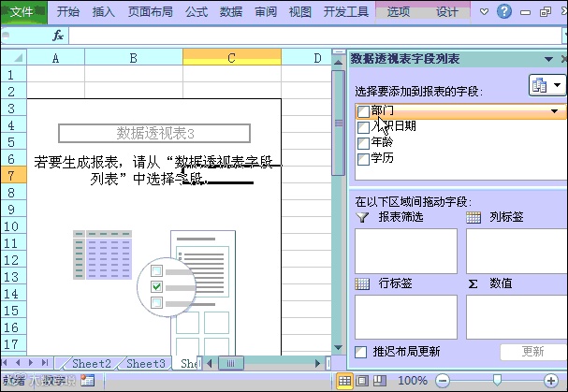This screenshot has height=392, width=568.
Task: Click the 报表筛选 drop area box
Action: coord(406,251)
